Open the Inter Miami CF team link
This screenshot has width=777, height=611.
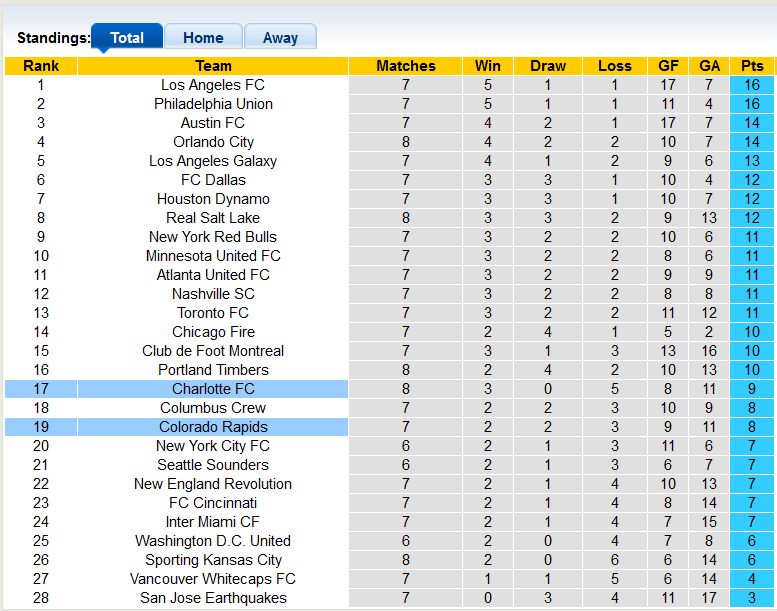213,522
